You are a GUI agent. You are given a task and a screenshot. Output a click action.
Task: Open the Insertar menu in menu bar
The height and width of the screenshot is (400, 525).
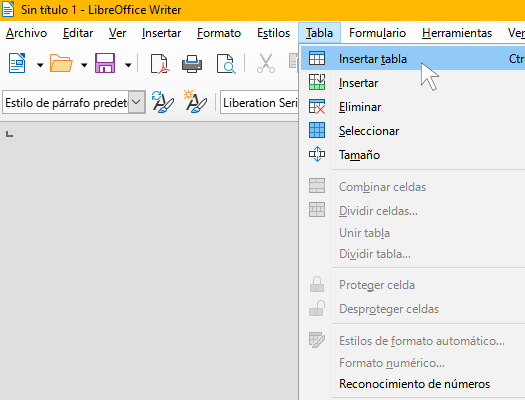161,33
